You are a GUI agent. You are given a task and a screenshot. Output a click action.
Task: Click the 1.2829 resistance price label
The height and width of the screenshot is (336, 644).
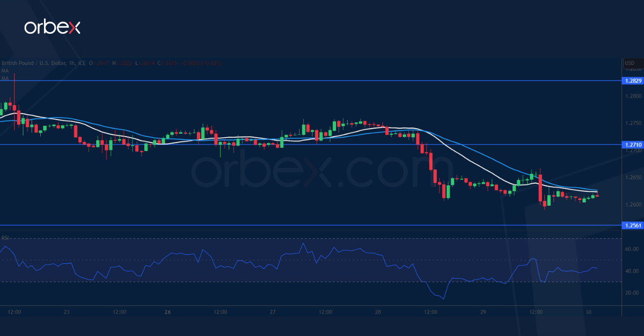633,81
